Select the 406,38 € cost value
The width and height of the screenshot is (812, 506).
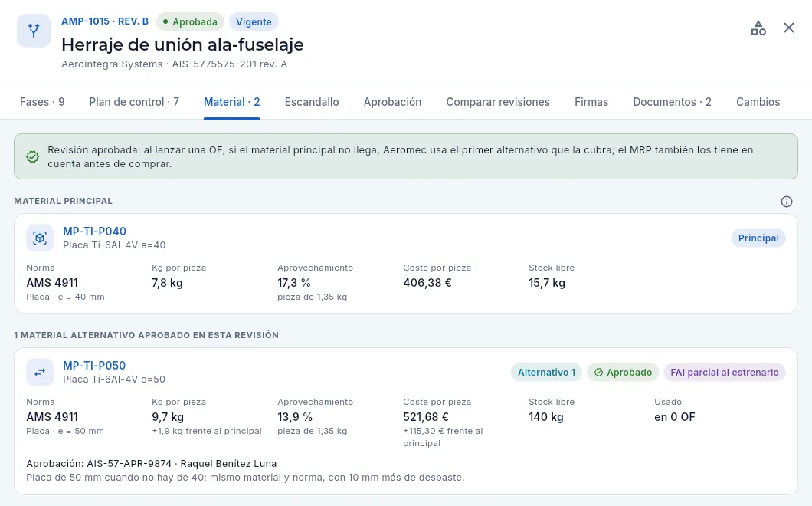coord(427,283)
